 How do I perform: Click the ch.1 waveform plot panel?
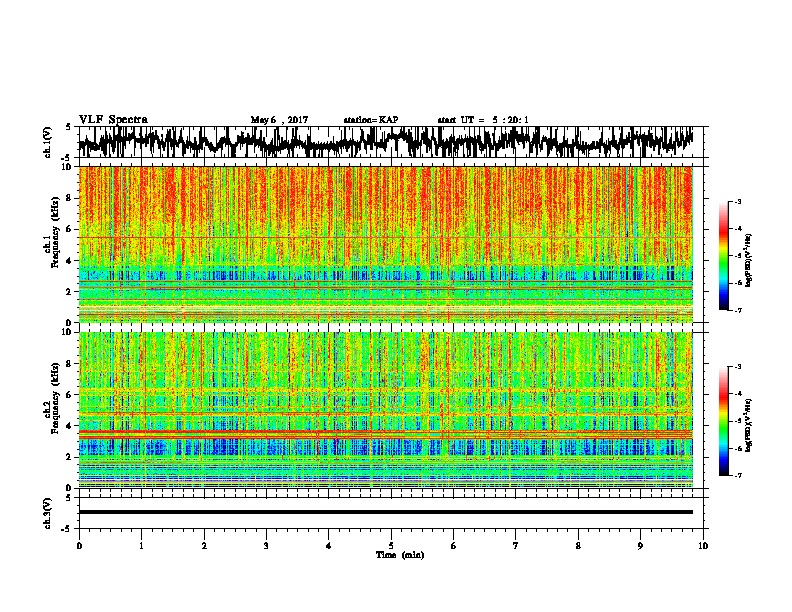391,142
